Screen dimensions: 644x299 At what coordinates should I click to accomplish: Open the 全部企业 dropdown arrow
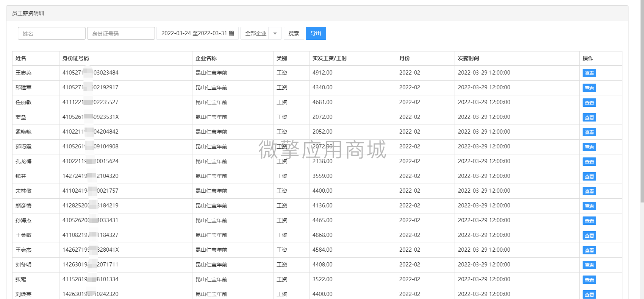(x=275, y=33)
